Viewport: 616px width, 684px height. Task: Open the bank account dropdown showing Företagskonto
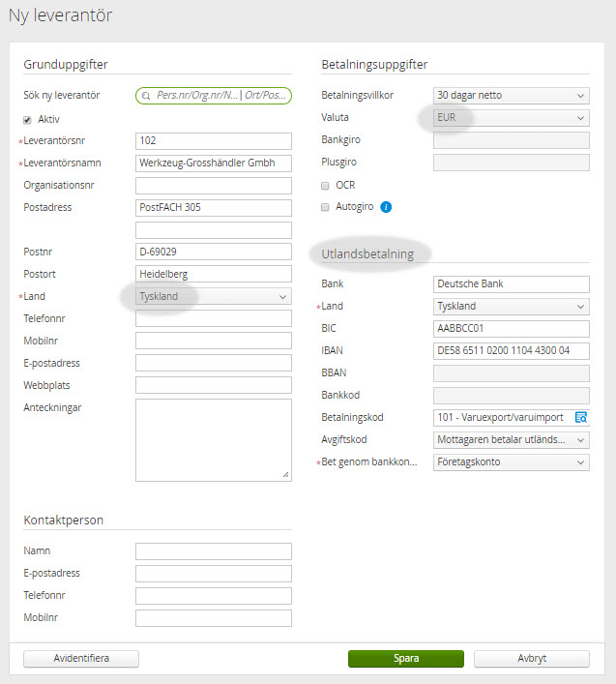[511, 462]
